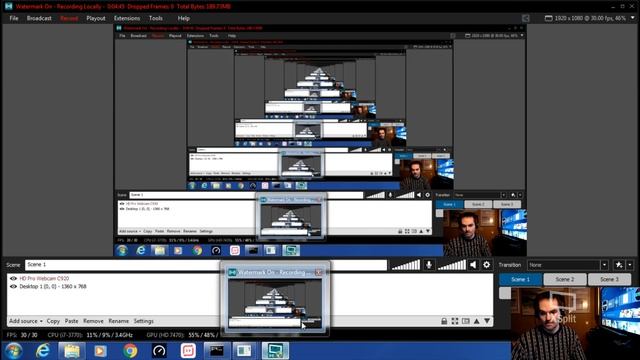Image resolution: width=640 pixels, height=360 pixels.
Task: Open the Tools menu
Action: 156,18
